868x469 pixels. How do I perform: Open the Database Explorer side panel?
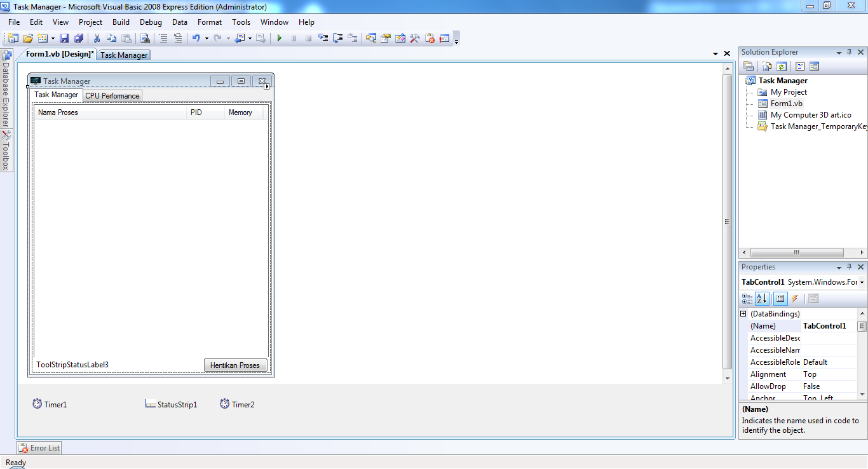click(x=5, y=89)
